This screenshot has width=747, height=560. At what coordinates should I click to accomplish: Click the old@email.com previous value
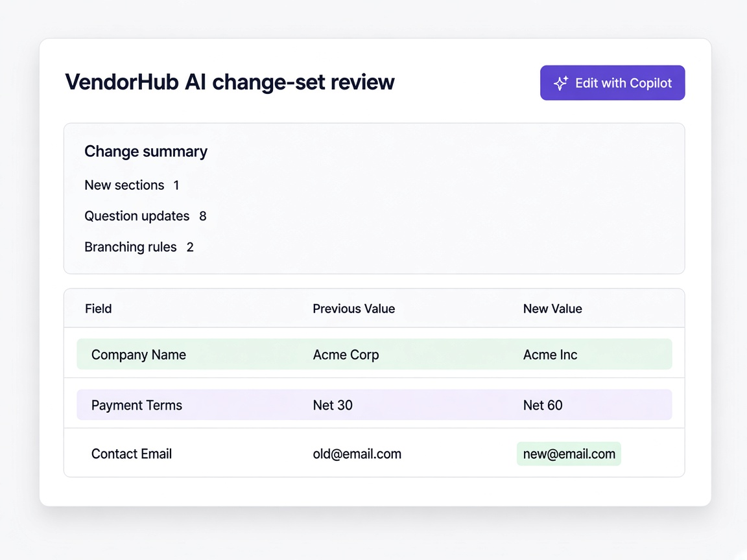(x=357, y=454)
